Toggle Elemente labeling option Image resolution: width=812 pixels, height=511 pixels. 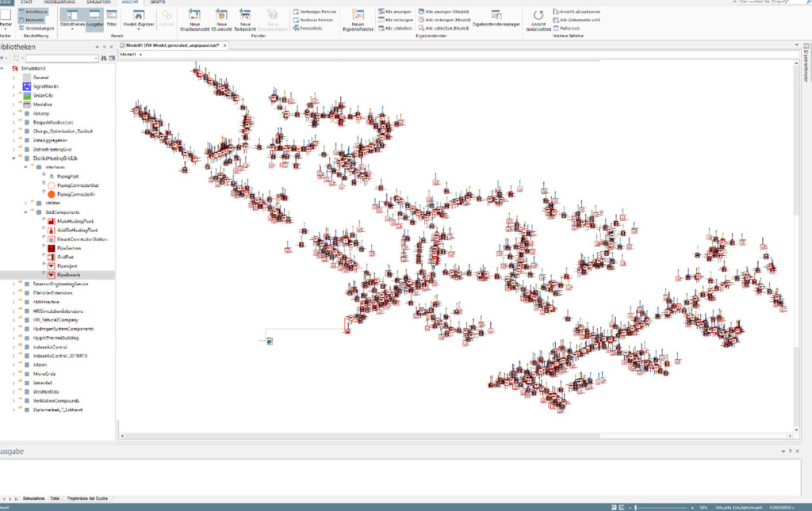tap(32, 20)
